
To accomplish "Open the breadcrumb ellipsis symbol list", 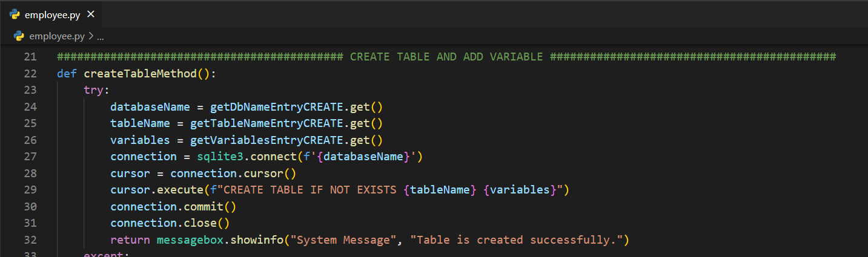I will pyautogui.click(x=101, y=36).
